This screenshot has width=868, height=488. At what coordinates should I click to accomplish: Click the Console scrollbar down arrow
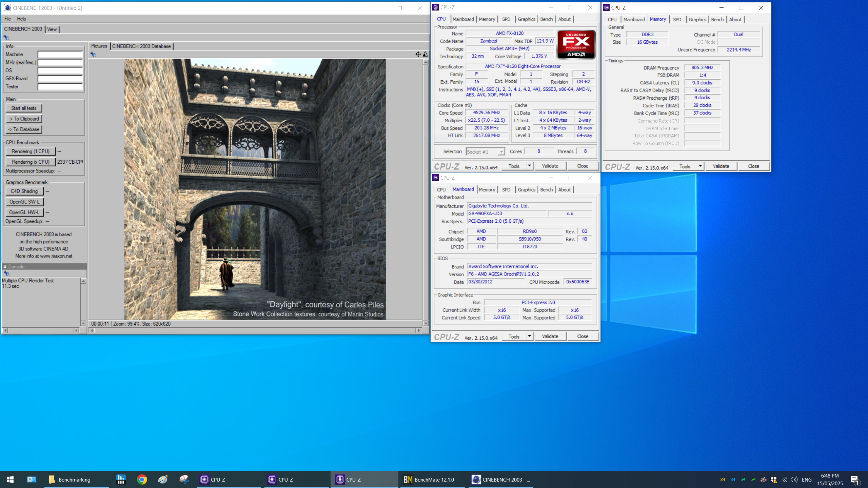point(83,323)
